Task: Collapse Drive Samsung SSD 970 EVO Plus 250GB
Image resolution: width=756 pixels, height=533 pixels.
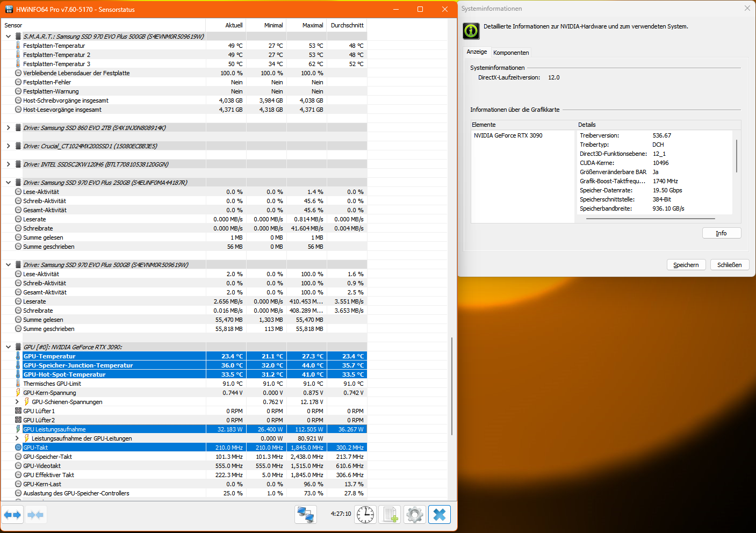Action: tap(8, 183)
